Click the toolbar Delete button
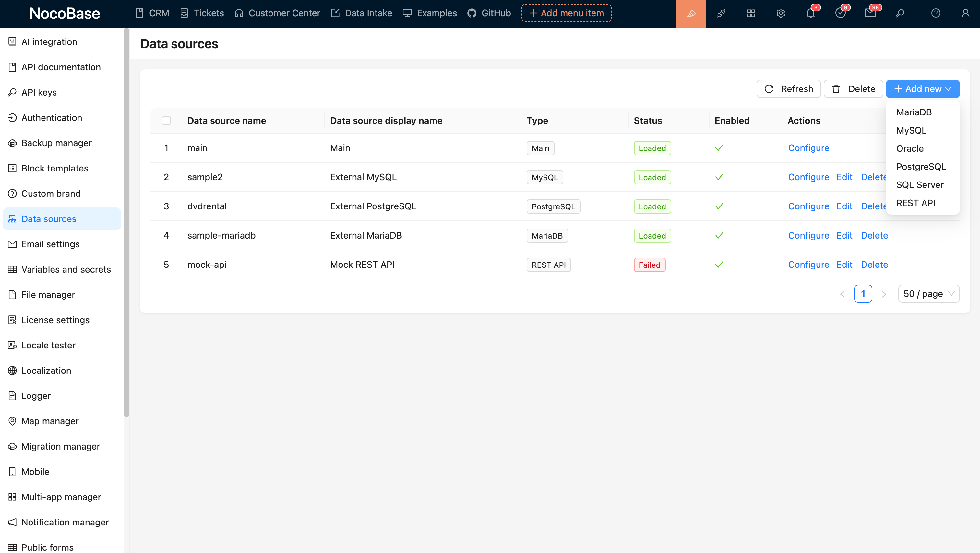 tap(853, 89)
